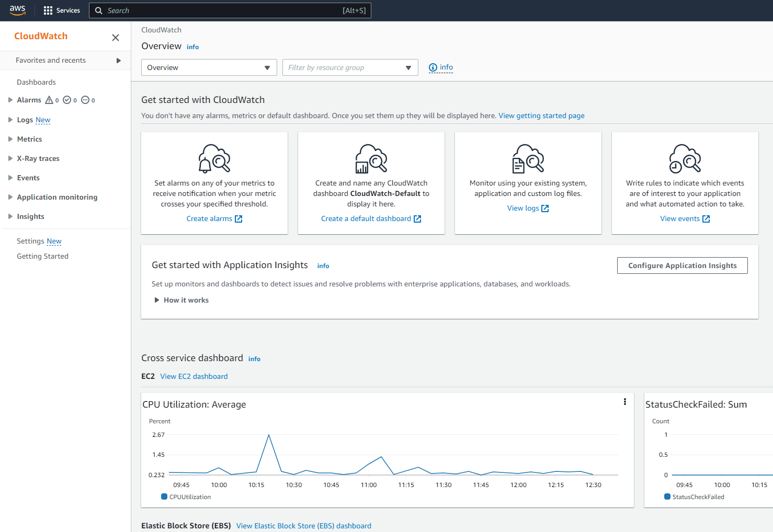The width and height of the screenshot is (773, 532).
Task: Click Configure Application Insights button
Action: (682, 265)
